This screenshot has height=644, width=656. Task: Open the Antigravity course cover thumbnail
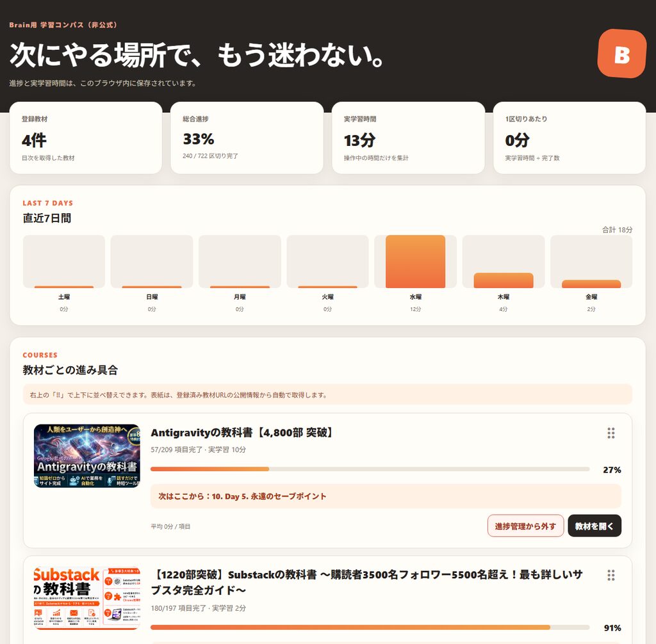(x=87, y=456)
